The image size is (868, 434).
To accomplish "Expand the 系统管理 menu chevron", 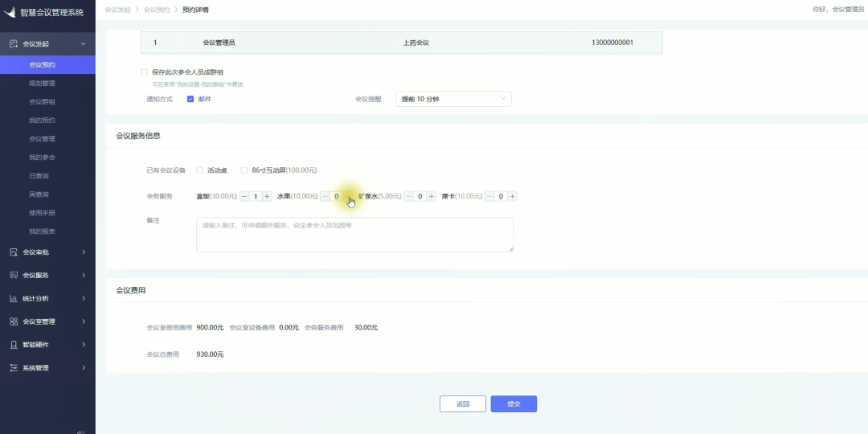I will pyautogui.click(x=84, y=367).
